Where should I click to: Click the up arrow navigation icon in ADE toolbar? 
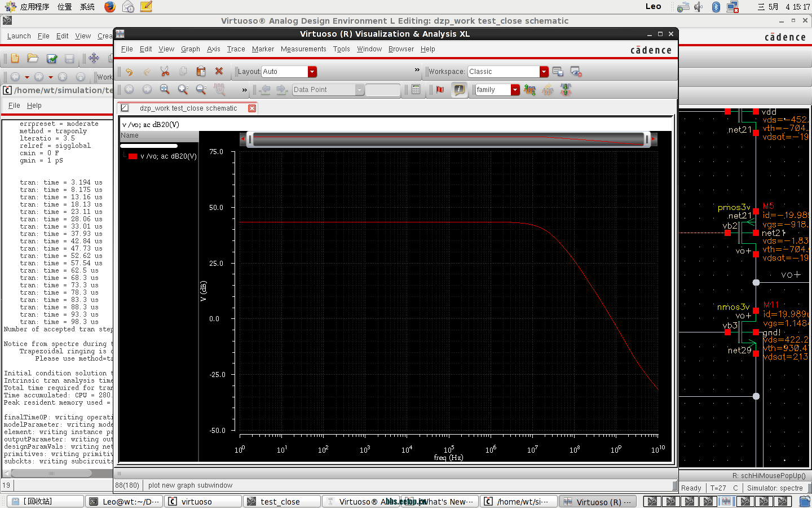(63, 76)
